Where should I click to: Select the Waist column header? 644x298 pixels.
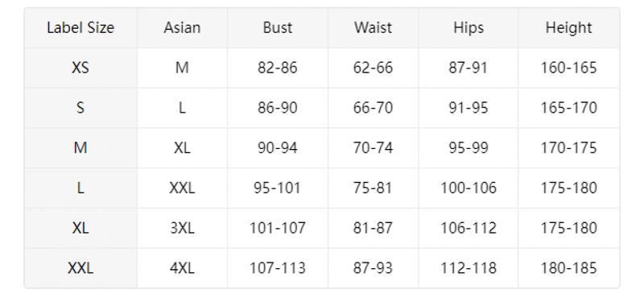(x=373, y=28)
